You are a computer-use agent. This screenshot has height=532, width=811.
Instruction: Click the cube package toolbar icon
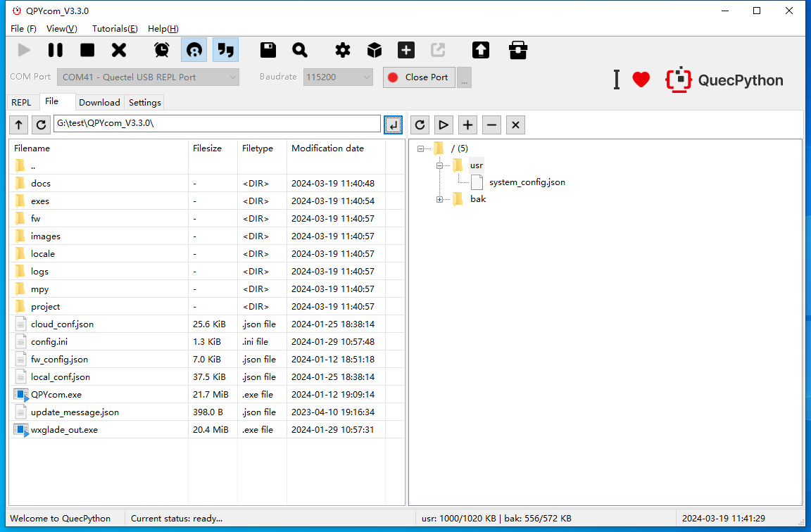pos(375,50)
